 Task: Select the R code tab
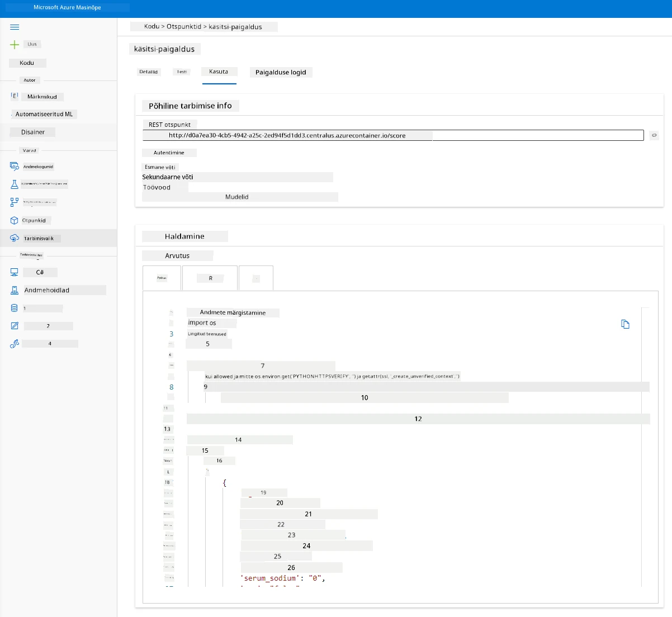(x=210, y=278)
